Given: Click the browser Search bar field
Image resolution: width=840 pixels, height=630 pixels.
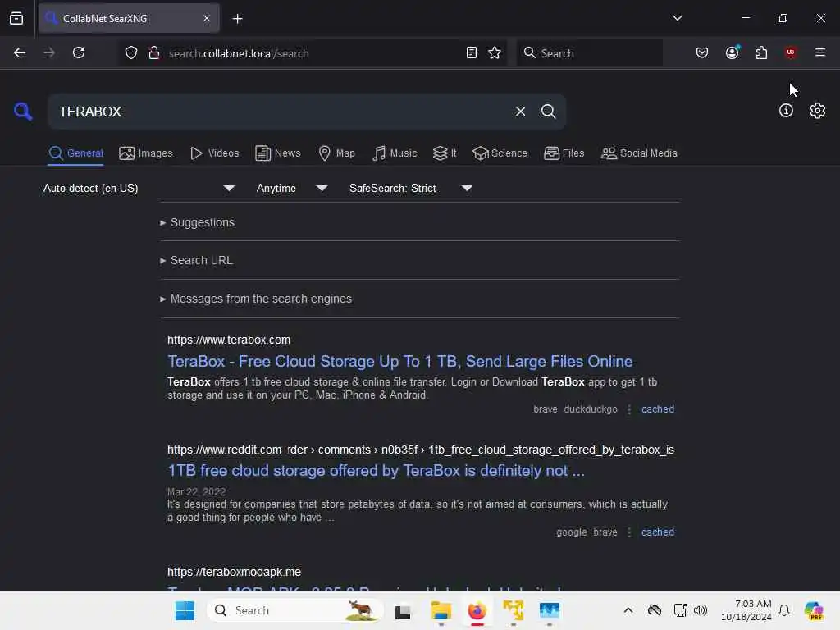Looking at the screenshot, I should tap(589, 53).
